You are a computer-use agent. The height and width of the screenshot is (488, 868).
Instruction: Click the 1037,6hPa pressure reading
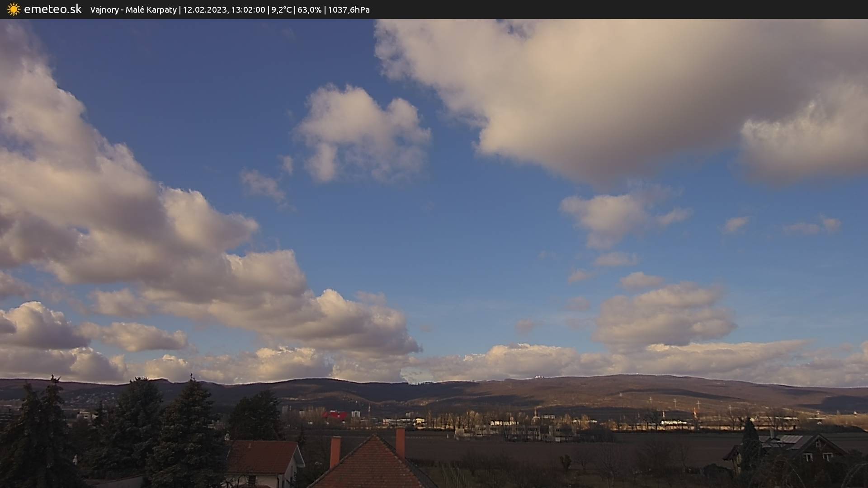point(349,10)
